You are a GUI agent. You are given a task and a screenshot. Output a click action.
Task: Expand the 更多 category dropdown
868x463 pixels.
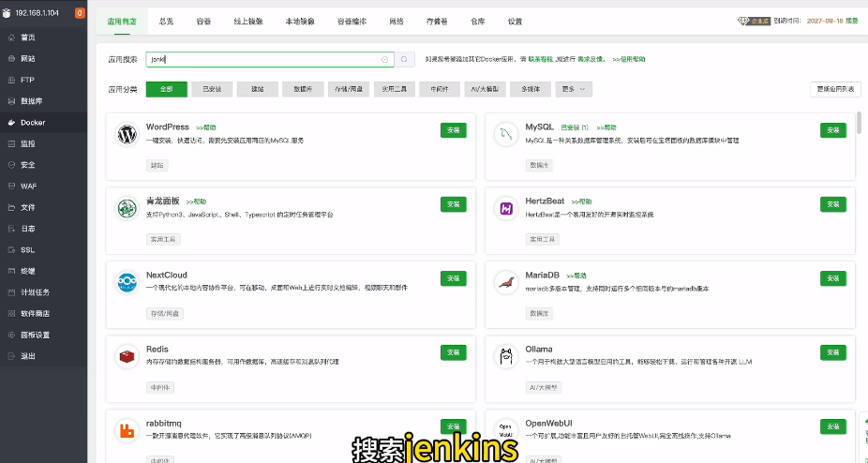tap(574, 89)
